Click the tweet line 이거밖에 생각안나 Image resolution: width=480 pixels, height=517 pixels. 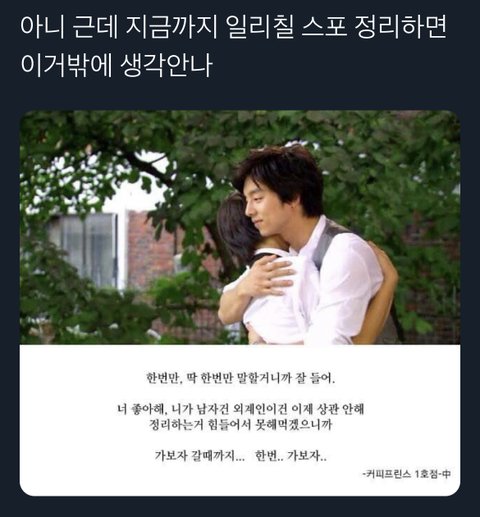pyautogui.click(x=116, y=65)
